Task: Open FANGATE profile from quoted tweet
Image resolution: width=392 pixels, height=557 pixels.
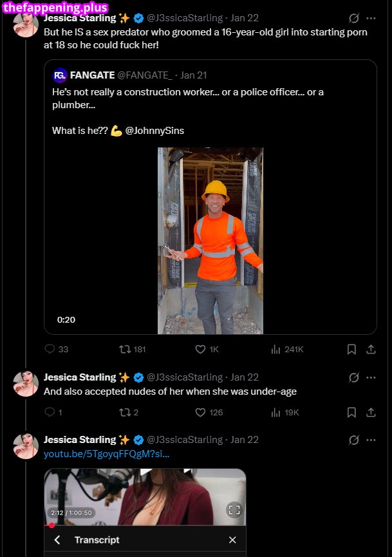Action: coord(92,75)
